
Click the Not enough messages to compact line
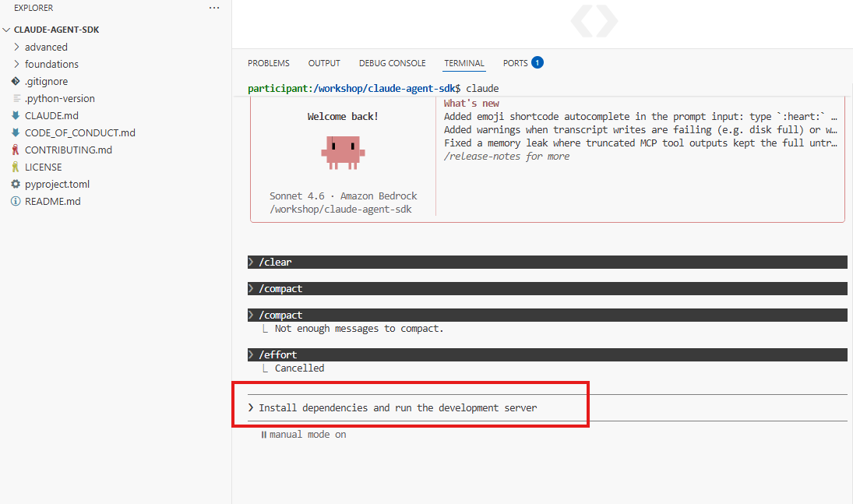(359, 329)
